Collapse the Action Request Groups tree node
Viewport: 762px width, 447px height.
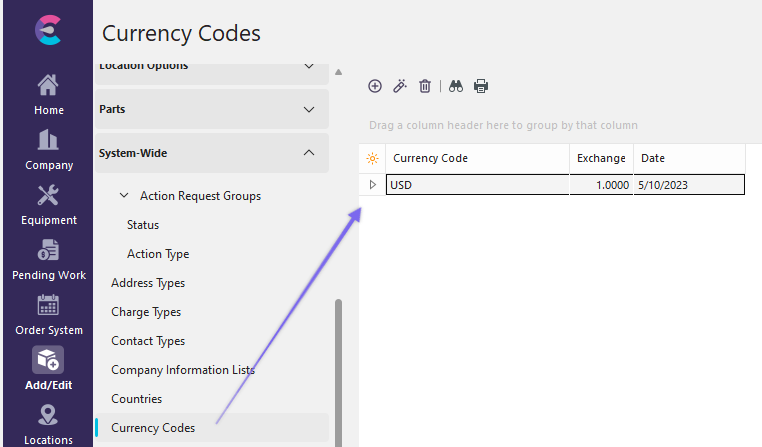[x=124, y=196]
